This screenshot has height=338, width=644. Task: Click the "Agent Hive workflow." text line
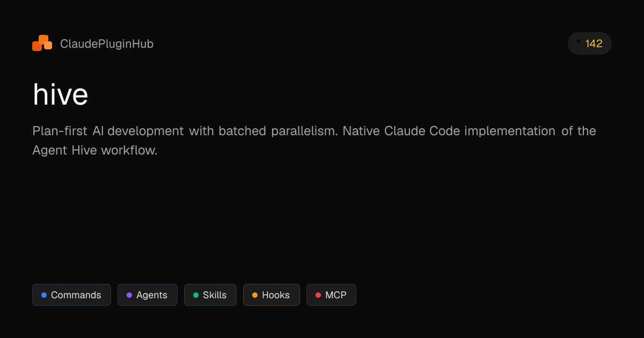(x=95, y=151)
